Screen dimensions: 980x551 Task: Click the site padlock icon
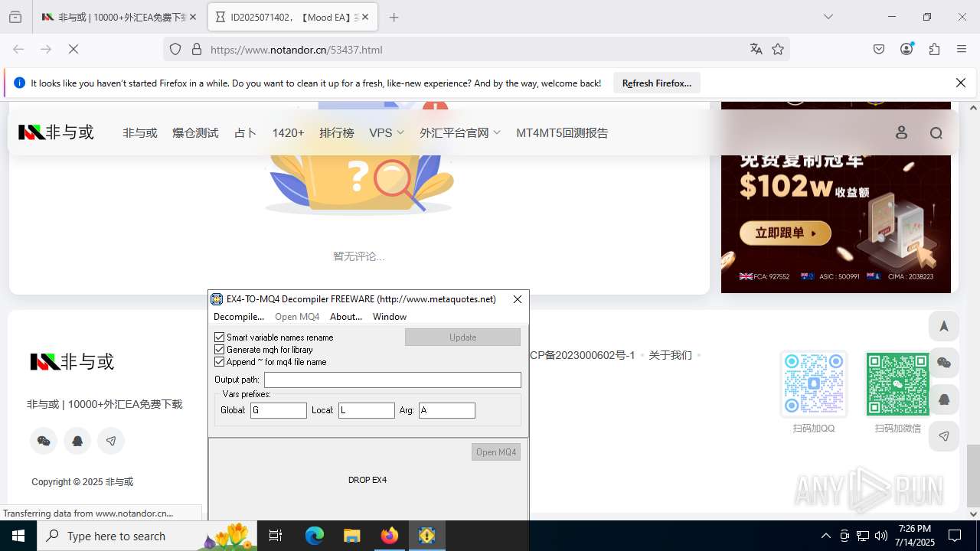click(x=197, y=49)
